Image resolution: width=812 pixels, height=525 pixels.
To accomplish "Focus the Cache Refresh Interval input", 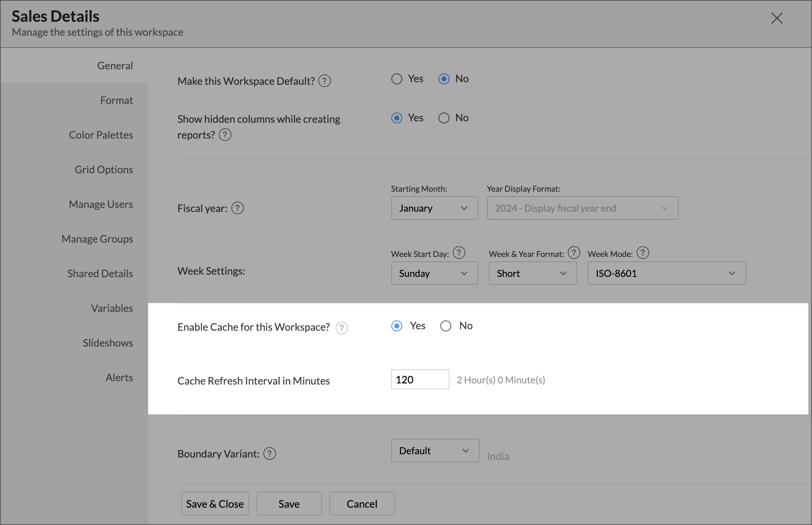I will coord(420,379).
